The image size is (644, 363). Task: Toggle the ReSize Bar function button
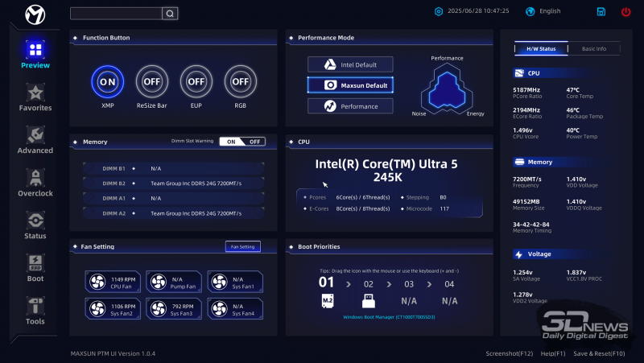coord(152,82)
